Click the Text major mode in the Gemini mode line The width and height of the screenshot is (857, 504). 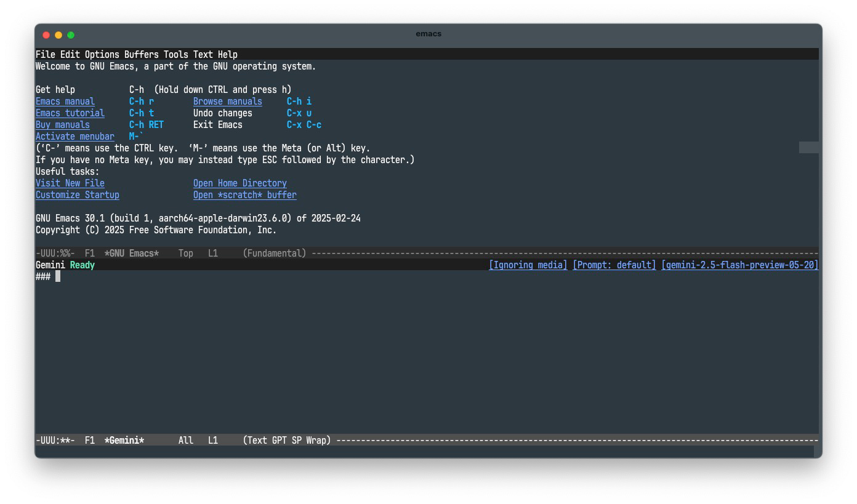coord(257,441)
